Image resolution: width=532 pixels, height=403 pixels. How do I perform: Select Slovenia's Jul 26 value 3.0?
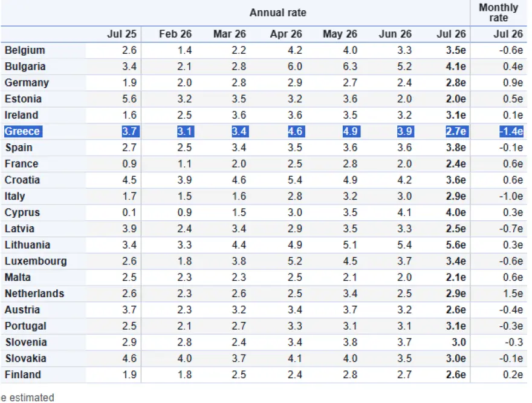[x=458, y=342]
